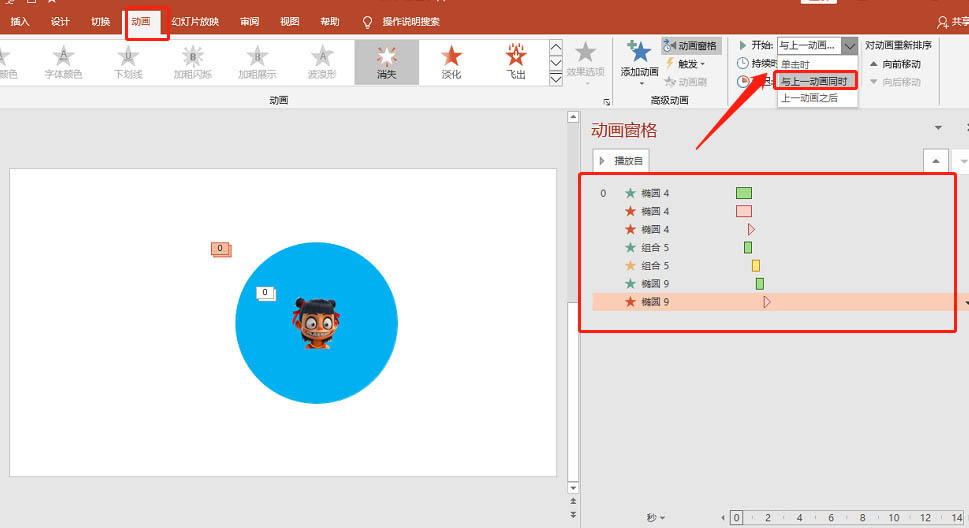Open dropdown arrow of selected 椭圆 9 row
The image size is (969, 528).
pos(966,302)
